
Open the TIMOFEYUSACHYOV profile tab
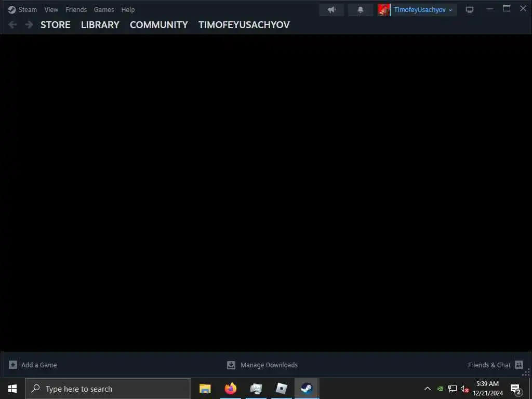(244, 25)
